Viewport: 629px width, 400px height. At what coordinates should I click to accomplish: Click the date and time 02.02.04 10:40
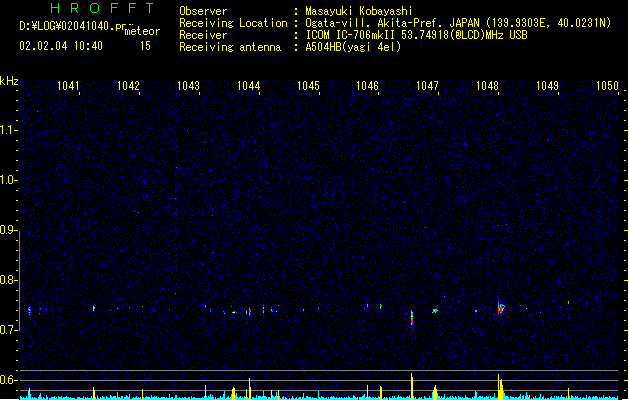61,46
